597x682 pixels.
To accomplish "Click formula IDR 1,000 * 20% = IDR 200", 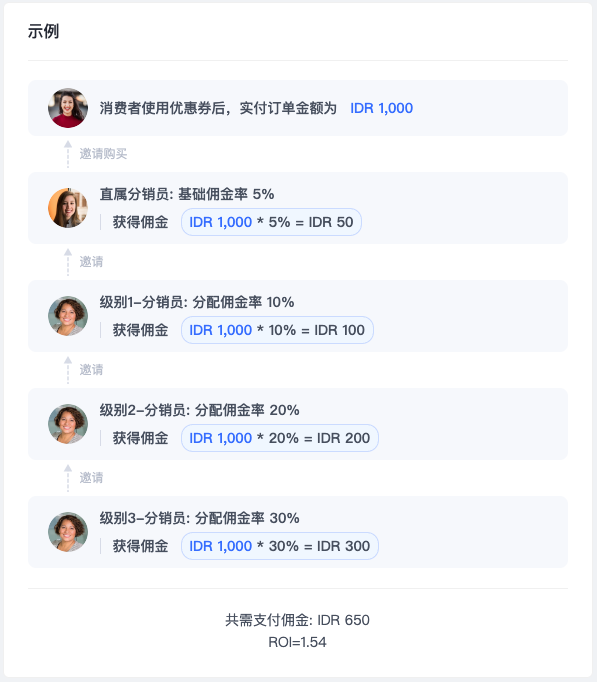I will click(x=280, y=438).
